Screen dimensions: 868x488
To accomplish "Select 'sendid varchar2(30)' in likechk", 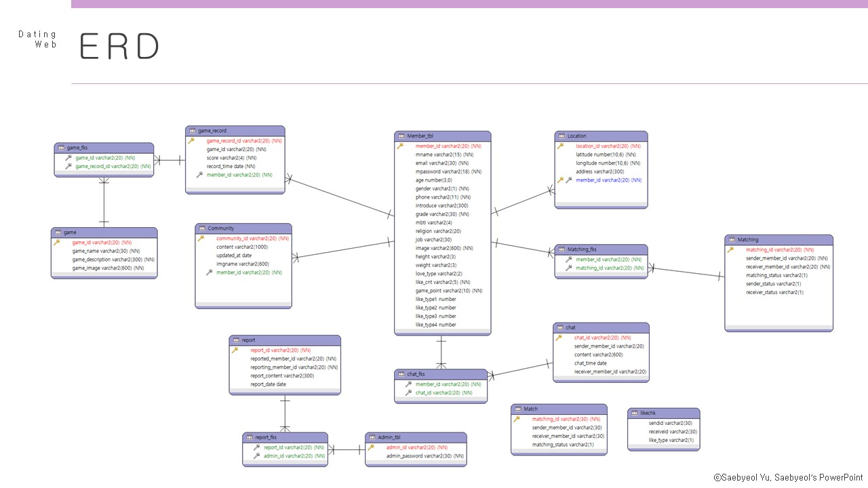I will pos(670,423).
